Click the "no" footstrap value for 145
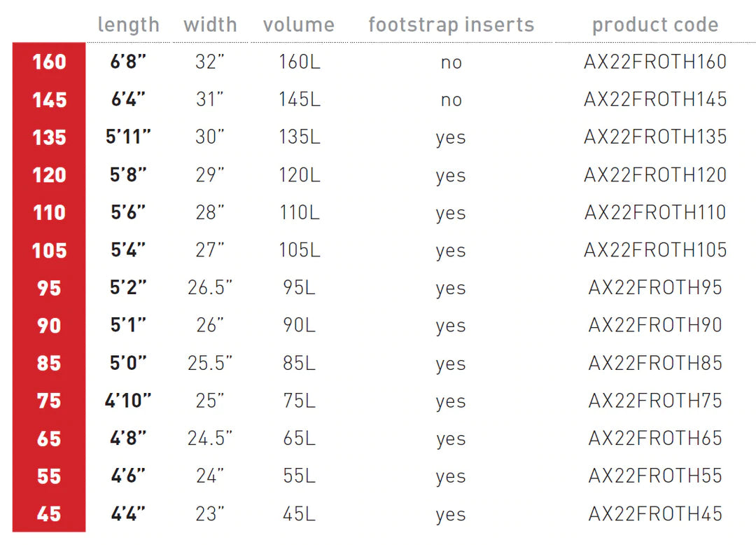756x545 pixels. pyautogui.click(x=451, y=99)
